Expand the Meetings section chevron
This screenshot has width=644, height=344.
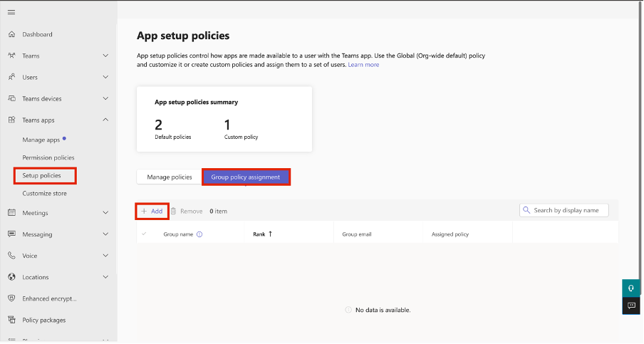(105, 212)
